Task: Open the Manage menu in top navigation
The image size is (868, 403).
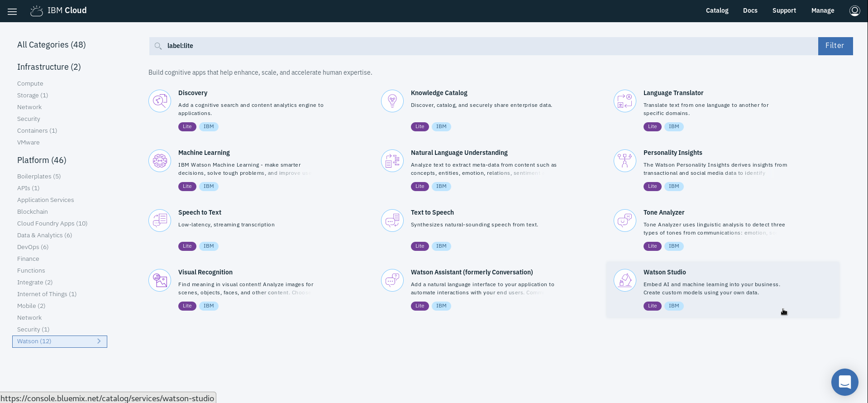Action: click(x=823, y=11)
